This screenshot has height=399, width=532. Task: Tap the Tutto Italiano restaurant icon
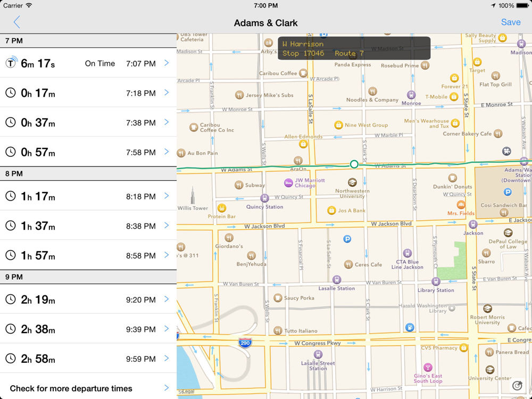tap(278, 330)
